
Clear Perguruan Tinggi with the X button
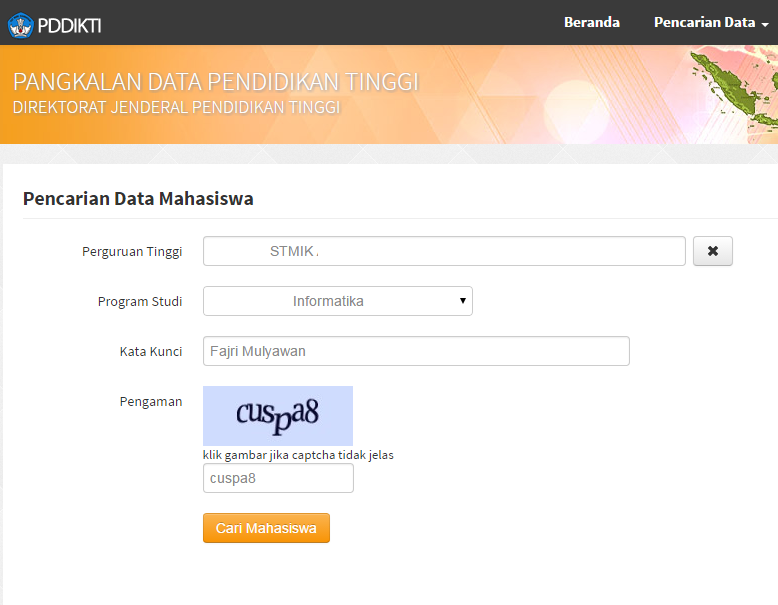[x=713, y=251]
